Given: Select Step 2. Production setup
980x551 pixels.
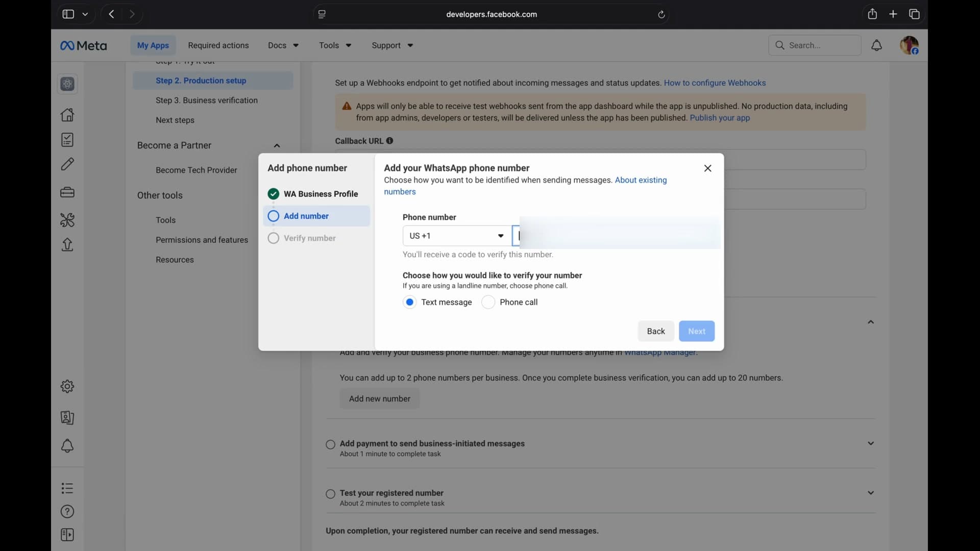Looking at the screenshot, I should pyautogui.click(x=213, y=81).
